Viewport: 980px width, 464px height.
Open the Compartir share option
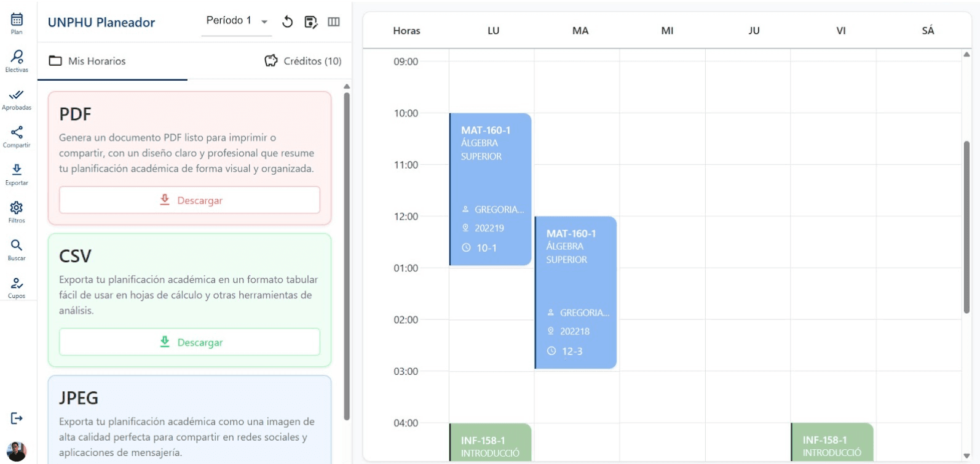pyautogui.click(x=17, y=137)
